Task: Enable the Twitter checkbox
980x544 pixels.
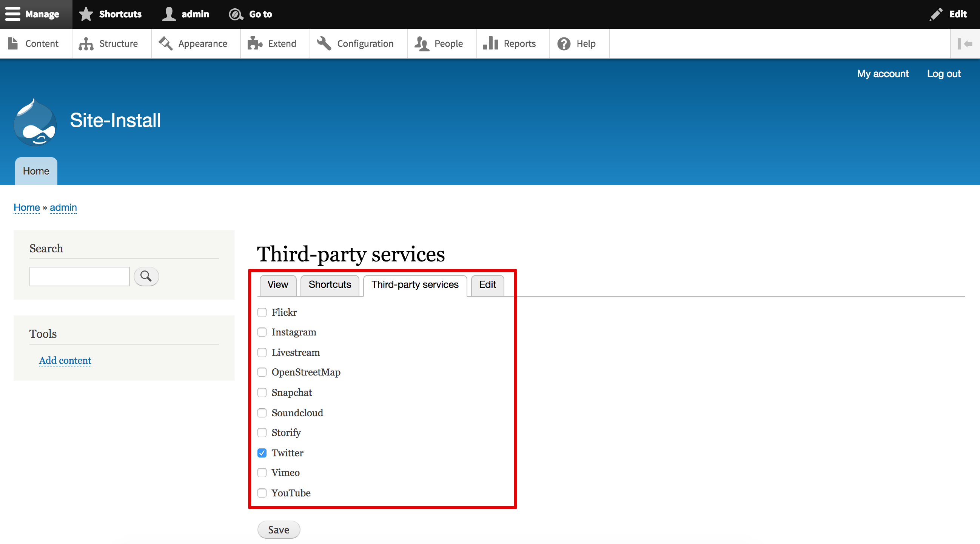Action: (262, 453)
